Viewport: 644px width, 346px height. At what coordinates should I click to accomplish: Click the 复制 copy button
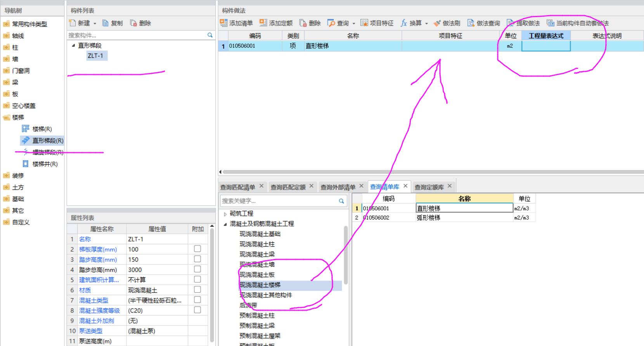(x=113, y=23)
